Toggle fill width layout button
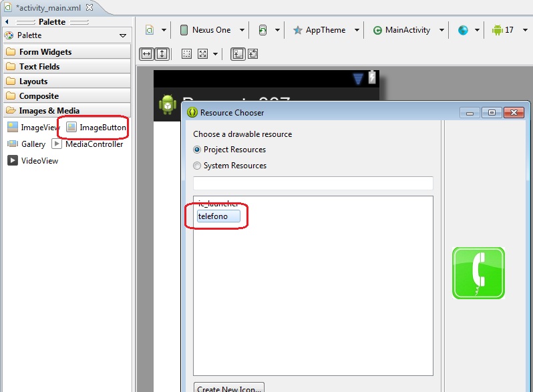 [146, 53]
